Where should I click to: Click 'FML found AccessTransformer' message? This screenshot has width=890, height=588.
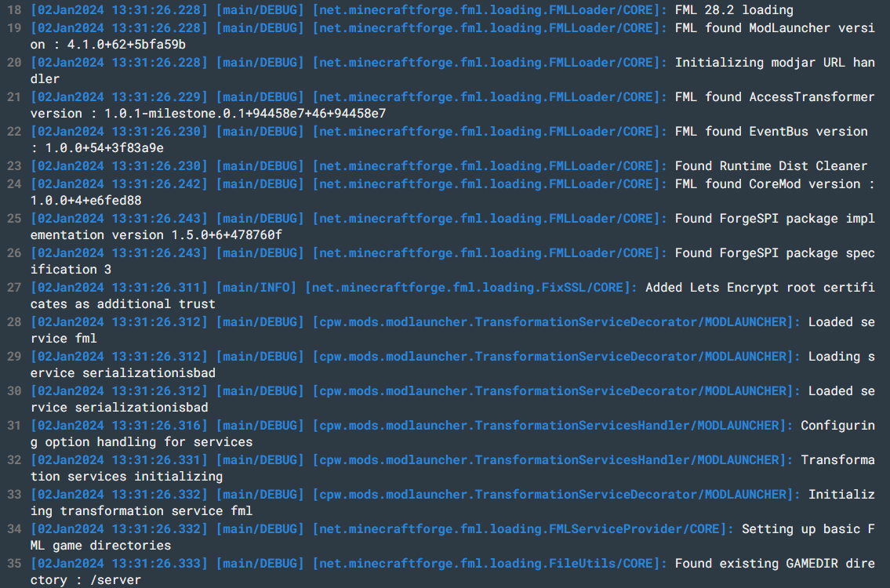[775, 97]
